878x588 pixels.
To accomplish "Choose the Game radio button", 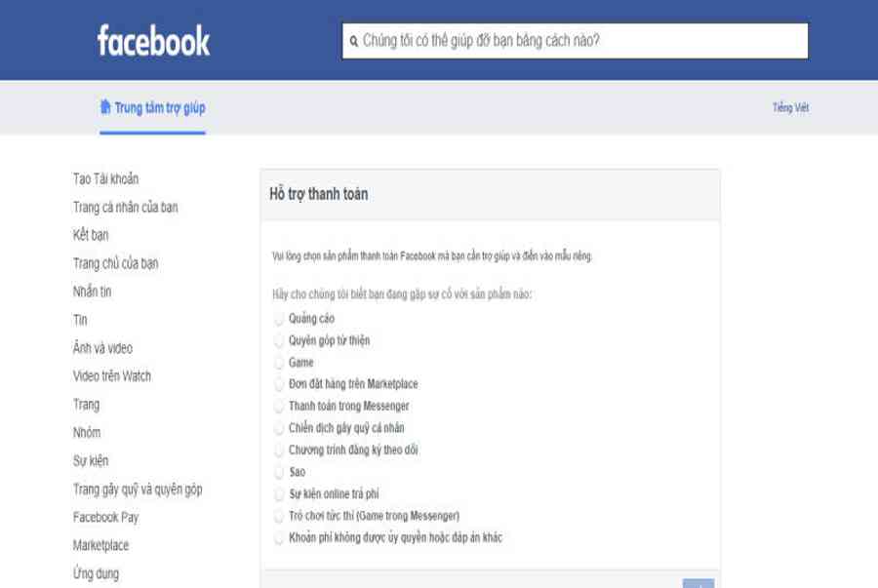I will [x=279, y=363].
